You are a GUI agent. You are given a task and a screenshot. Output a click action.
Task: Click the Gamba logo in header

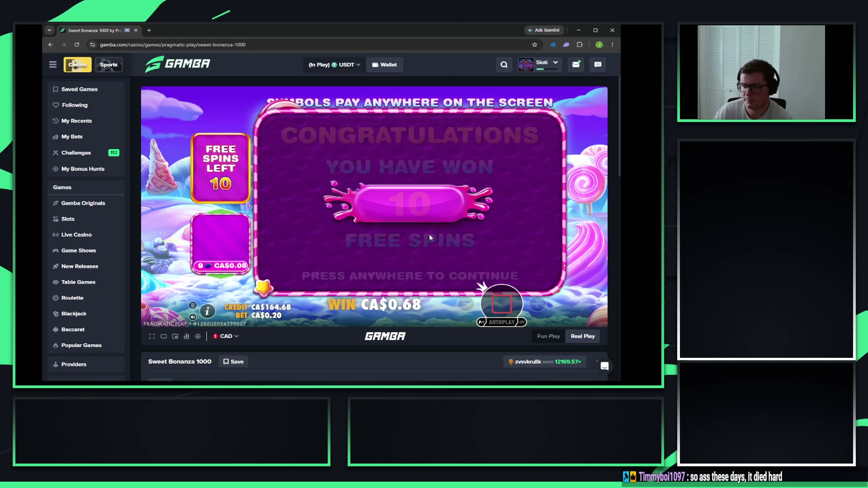click(x=178, y=64)
